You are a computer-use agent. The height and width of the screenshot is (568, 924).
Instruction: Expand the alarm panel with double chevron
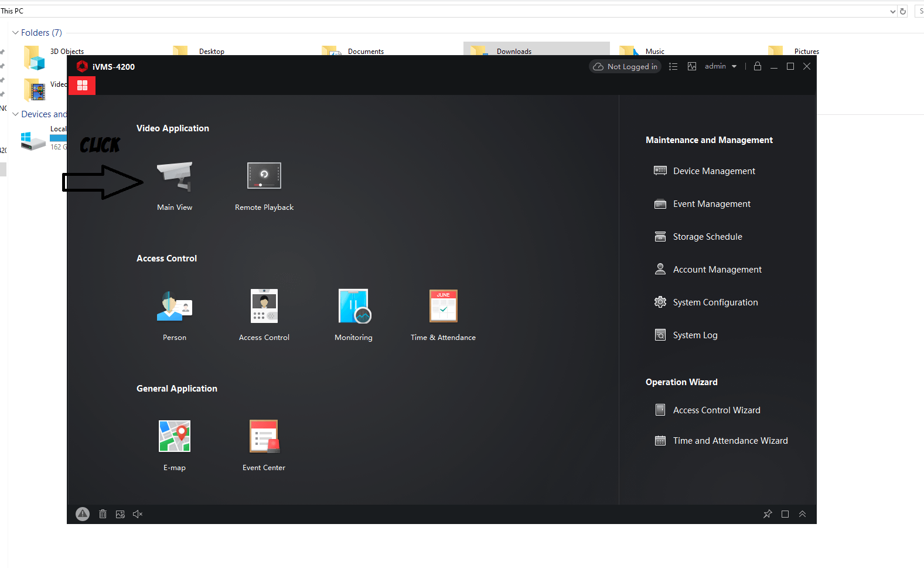tap(803, 514)
